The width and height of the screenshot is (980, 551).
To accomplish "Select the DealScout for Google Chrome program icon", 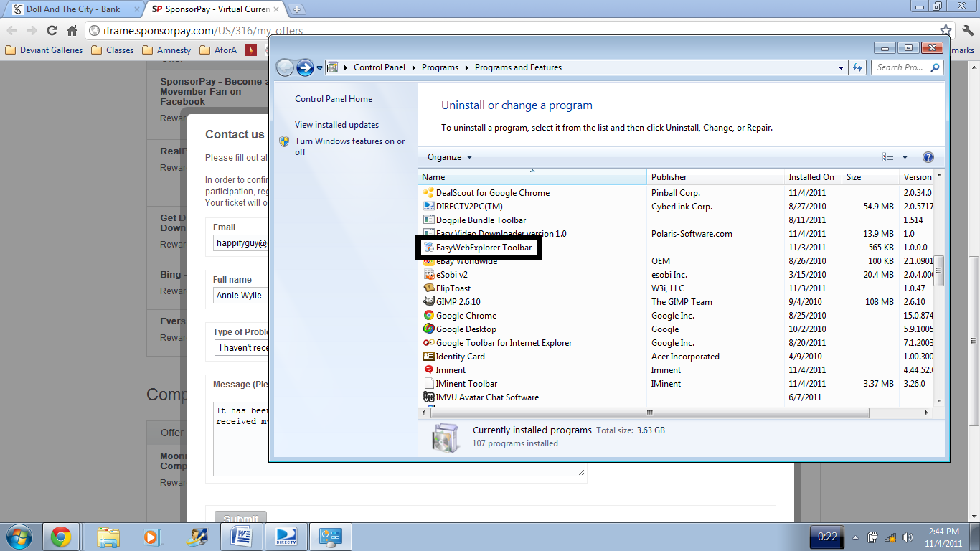I will [429, 193].
